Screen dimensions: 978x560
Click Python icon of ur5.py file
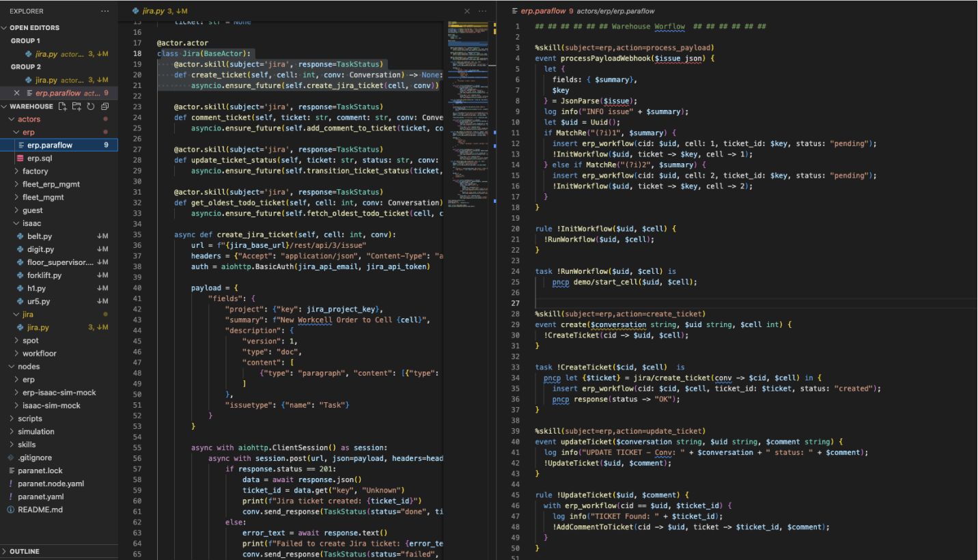click(x=20, y=301)
